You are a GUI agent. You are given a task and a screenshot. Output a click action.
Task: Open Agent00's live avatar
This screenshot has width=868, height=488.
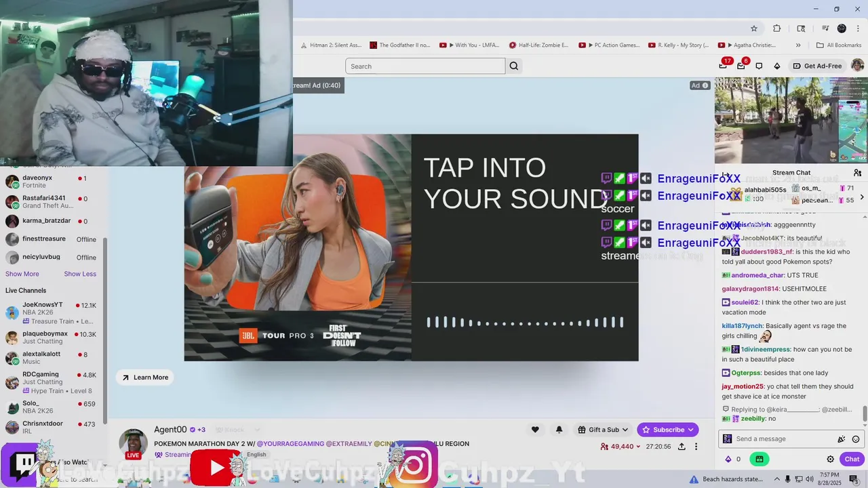(x=133, y=443)
